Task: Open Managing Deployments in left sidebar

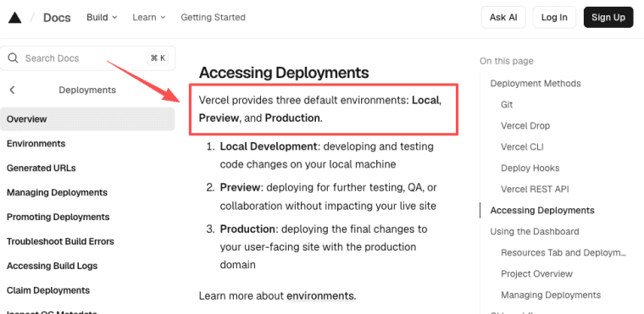Action: point(57,192)
